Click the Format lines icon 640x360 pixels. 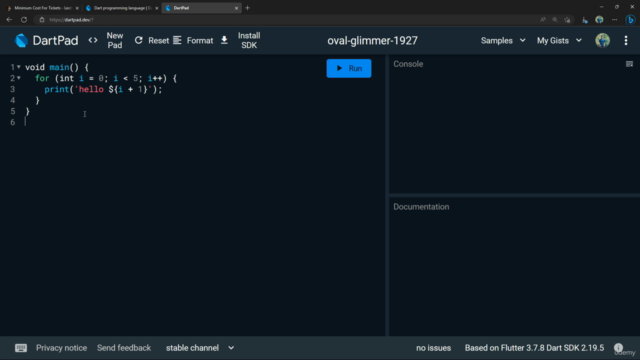tap(177, 40)
